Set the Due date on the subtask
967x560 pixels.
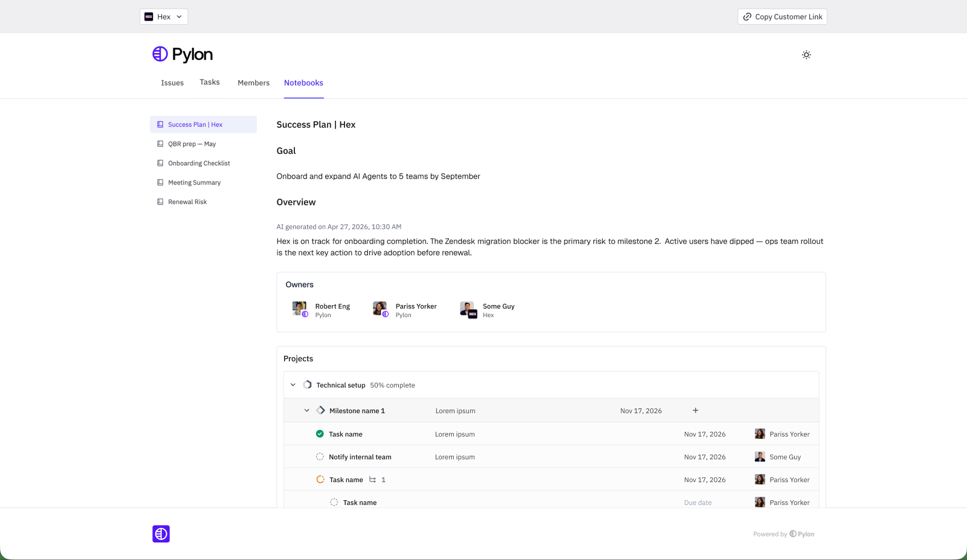pyautogui.click(x=698, y=503)
